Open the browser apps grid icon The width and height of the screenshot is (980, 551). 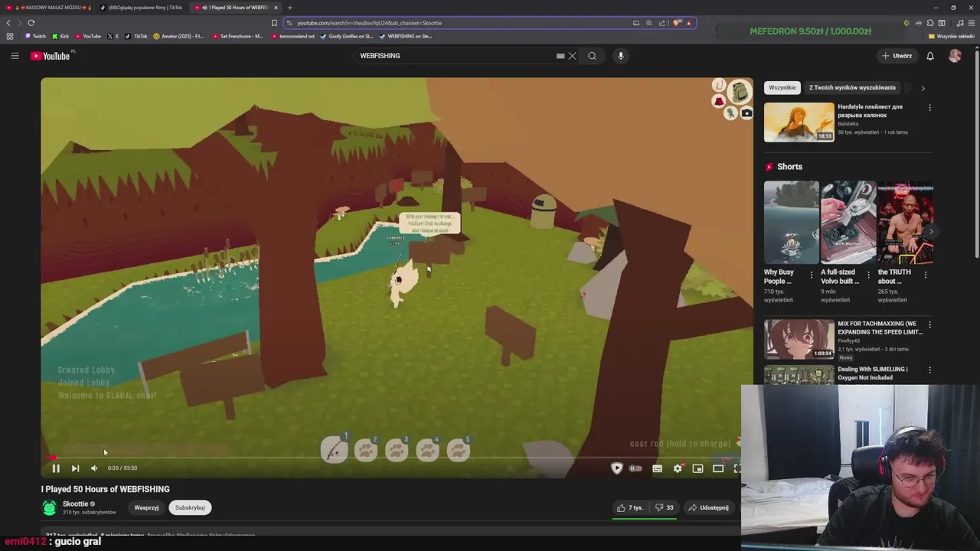click(x=10, y=36)
